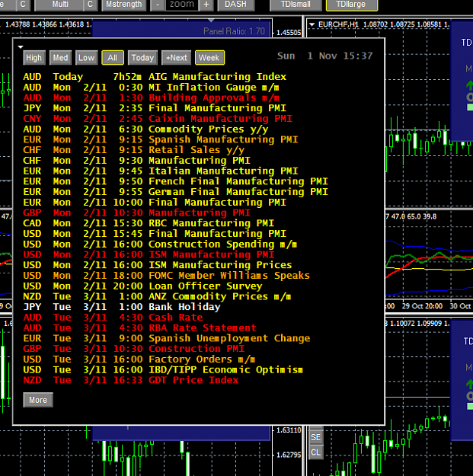Select the Construction PMI GBP event
Screen dimensions: 473x476
point(134,349)
